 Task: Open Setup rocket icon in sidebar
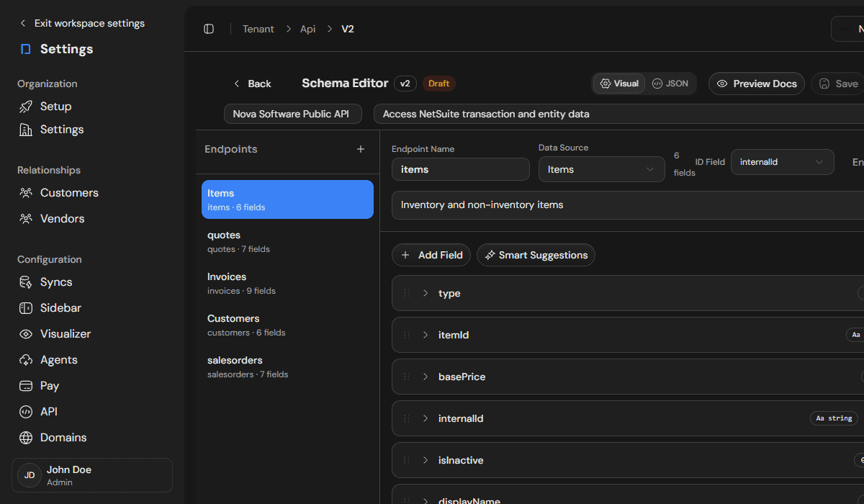pyautogui.click(x=26, y=107)
